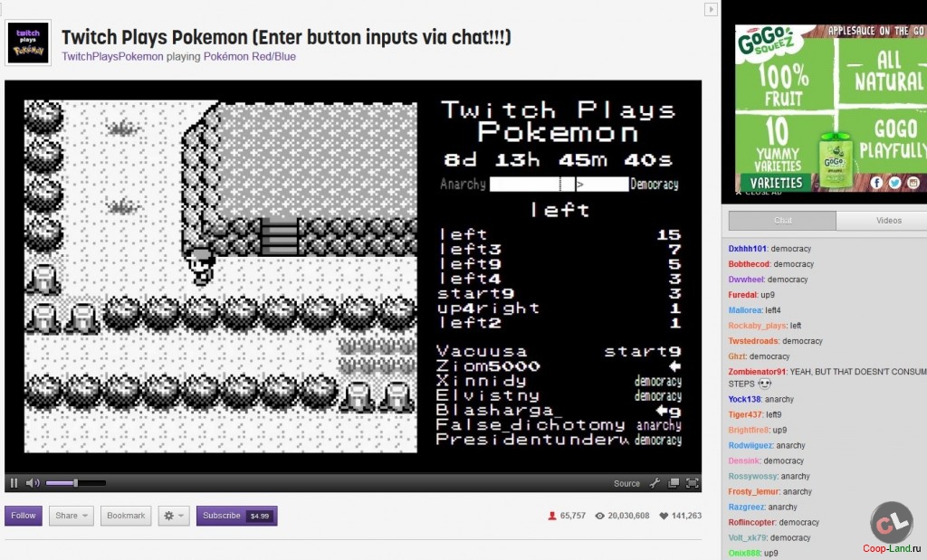Bookmark this stream
Screen dimensions: 927x560
click(126, 516)
